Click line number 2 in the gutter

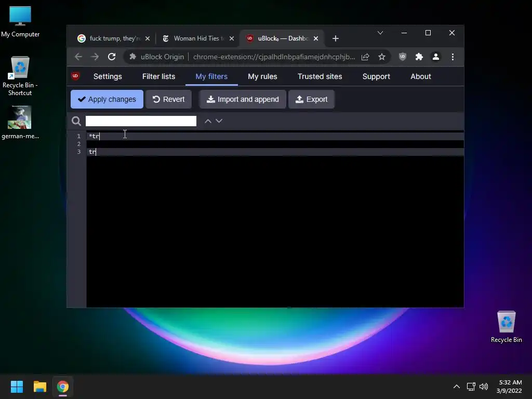tap(79, 144)
